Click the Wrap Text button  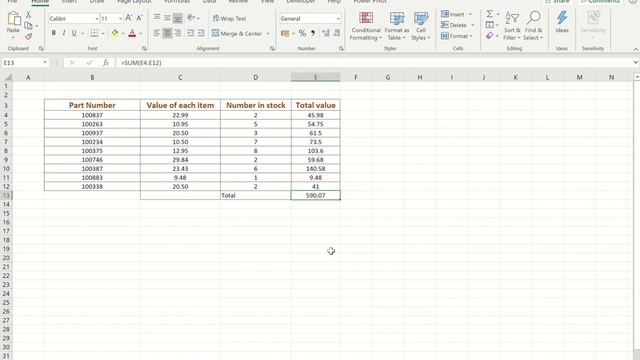[x=229, y=18]
